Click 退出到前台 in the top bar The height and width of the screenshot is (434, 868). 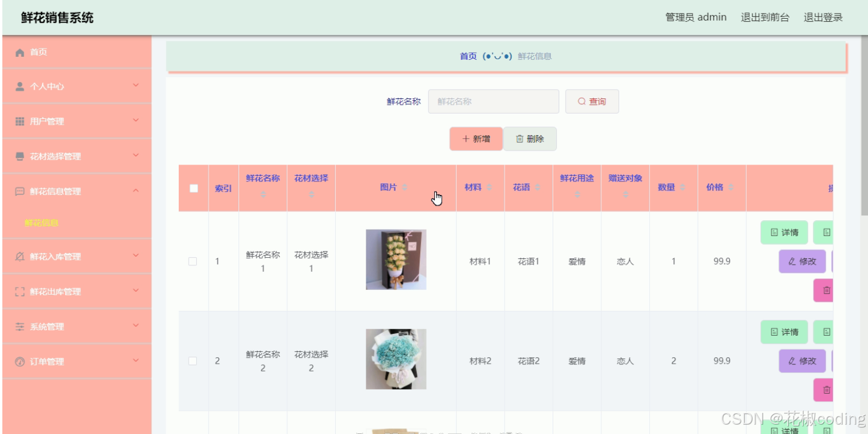[x=767, y=17]
